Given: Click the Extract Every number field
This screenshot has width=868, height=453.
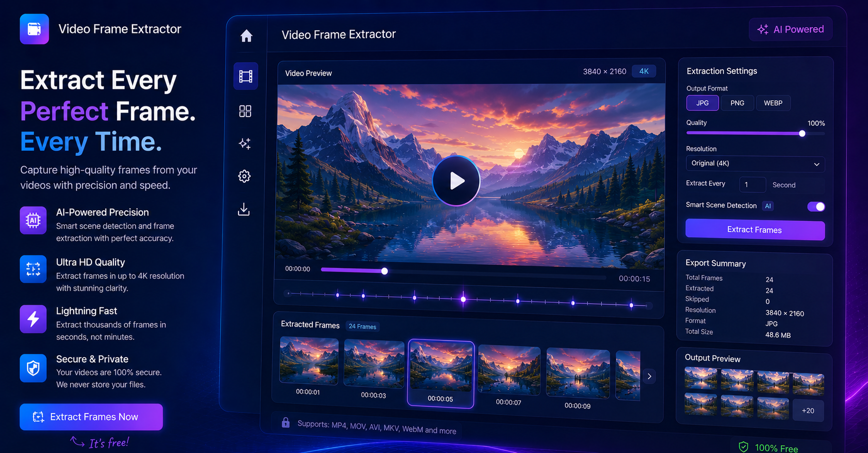Looking at the screenshot, I should tap(752, 185).
